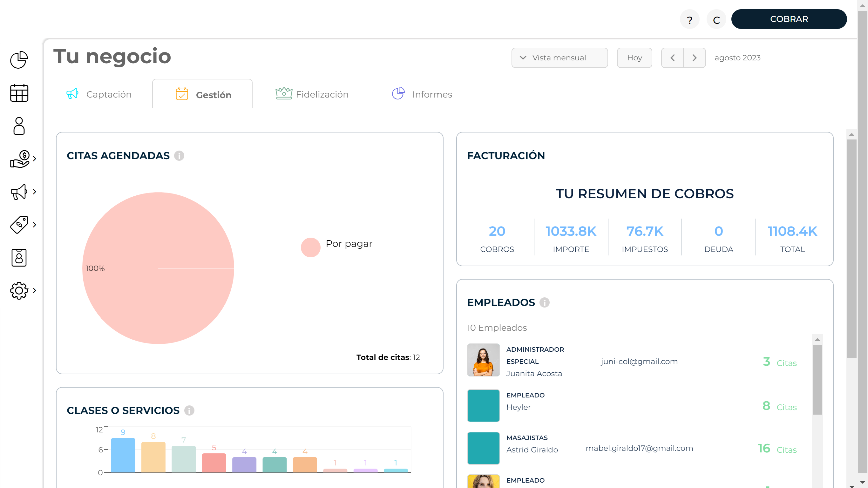The width and height of the screenshot is (868, 488).
Task: Click the page scroll-down arrow
Action: point(863,483)
